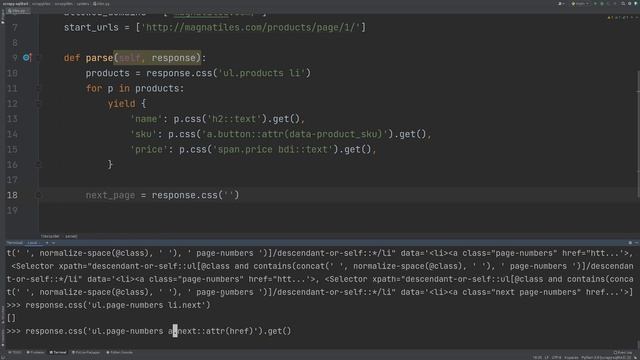
Task: Click the run configuration selector in the top toolbar
Action: pos(579,4)
